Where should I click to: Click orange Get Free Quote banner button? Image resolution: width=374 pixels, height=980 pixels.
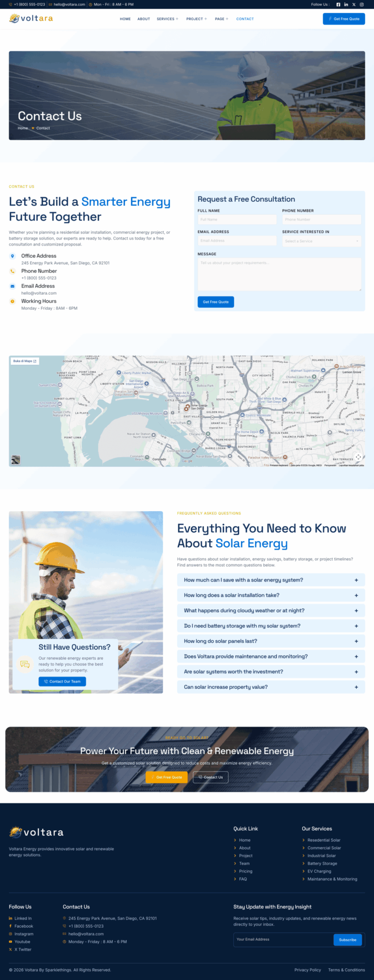coord(166,777)
